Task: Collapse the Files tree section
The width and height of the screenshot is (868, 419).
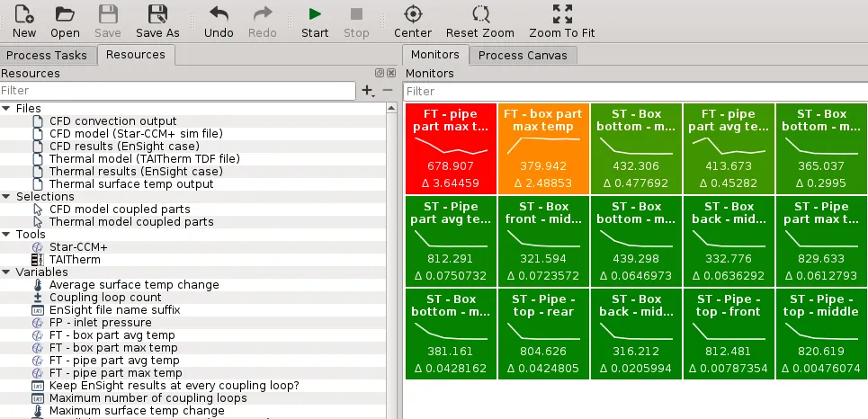Action: [x=7, y=109]
